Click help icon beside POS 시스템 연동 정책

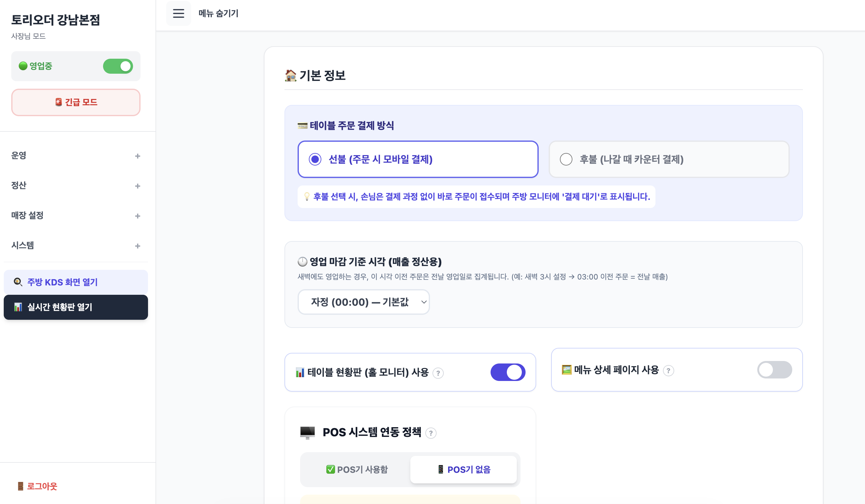tap(431, 433)
